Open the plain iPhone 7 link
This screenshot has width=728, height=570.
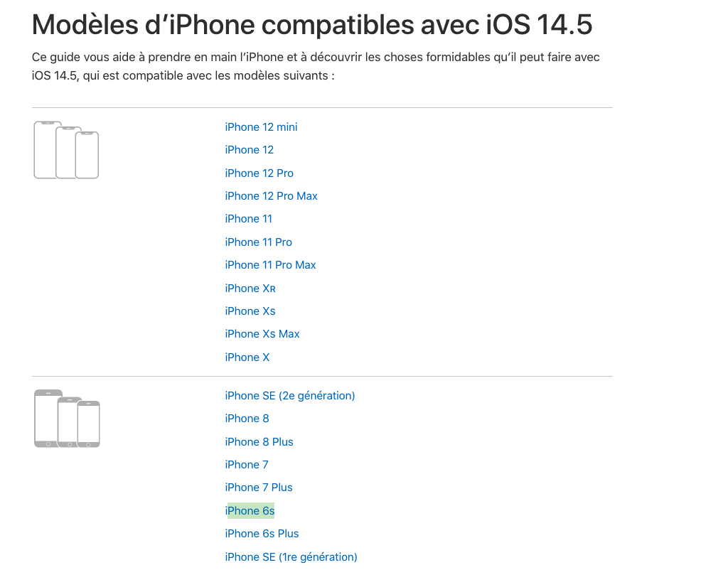tap(247, 465)
